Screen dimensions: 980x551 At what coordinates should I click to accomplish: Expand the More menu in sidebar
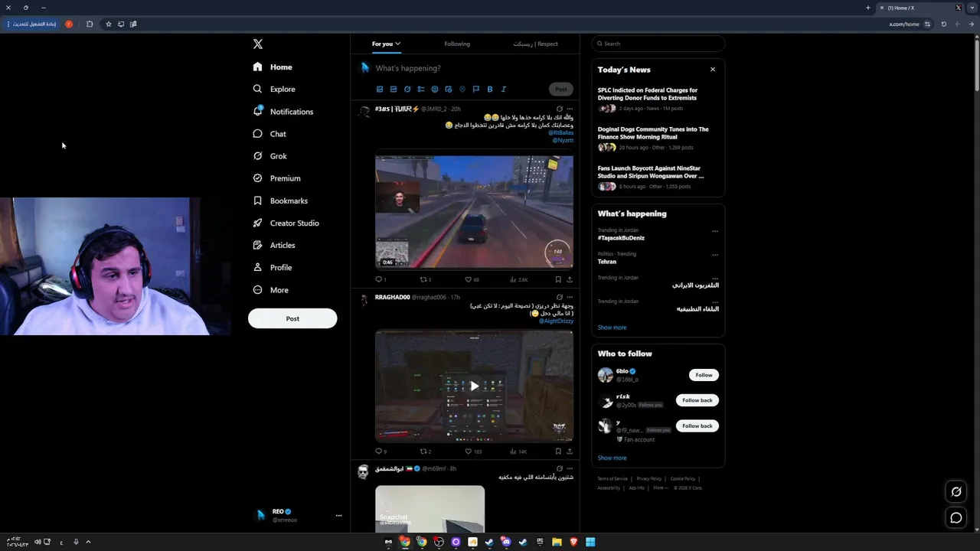(x=270, y=290)
